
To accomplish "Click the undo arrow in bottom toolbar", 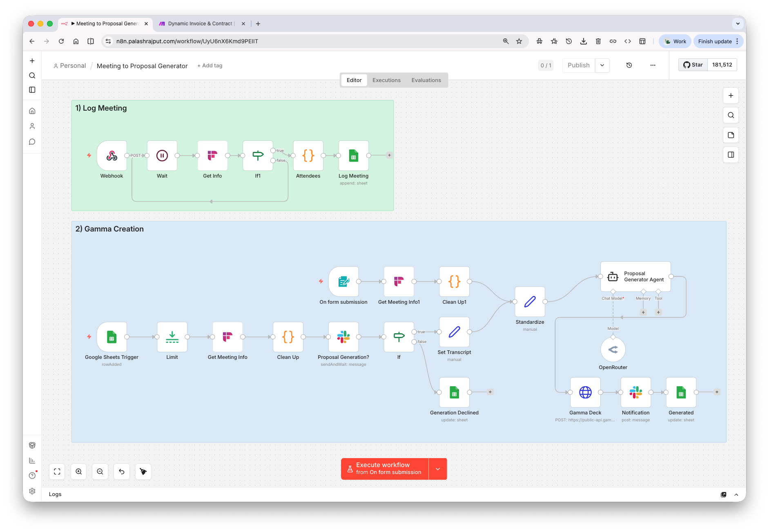I will click(x=121, y=472).
